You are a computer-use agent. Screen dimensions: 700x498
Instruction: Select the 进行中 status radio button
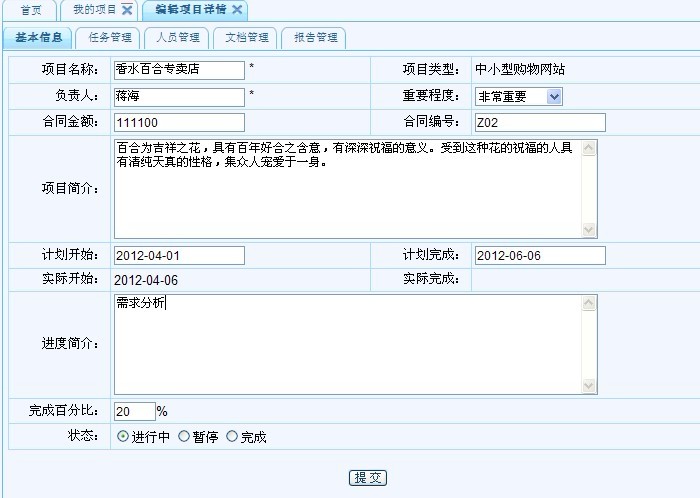[123, 437]
